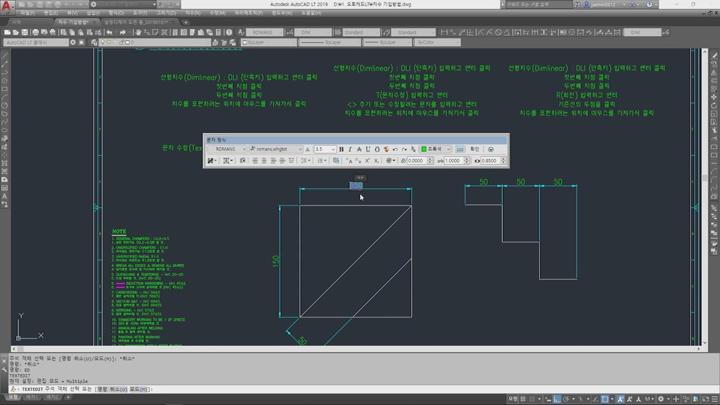Open the text editor Options button

coord(490,149)
